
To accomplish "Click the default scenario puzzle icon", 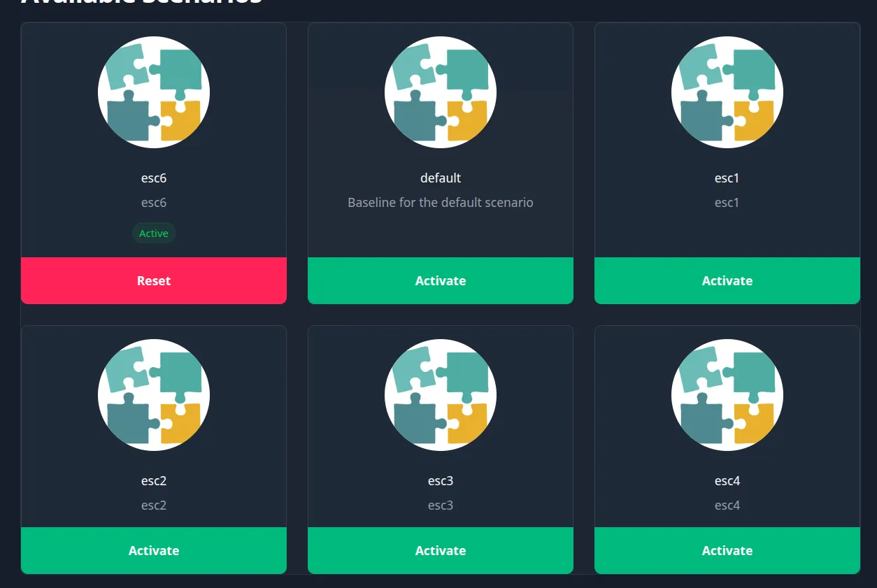I will point(441,92).
